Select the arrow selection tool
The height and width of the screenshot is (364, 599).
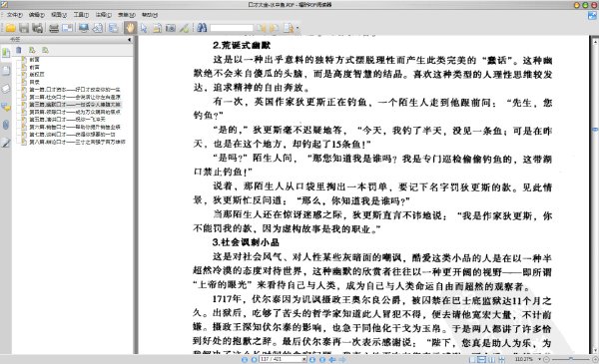pyautogui.click(x=144, y=28)
